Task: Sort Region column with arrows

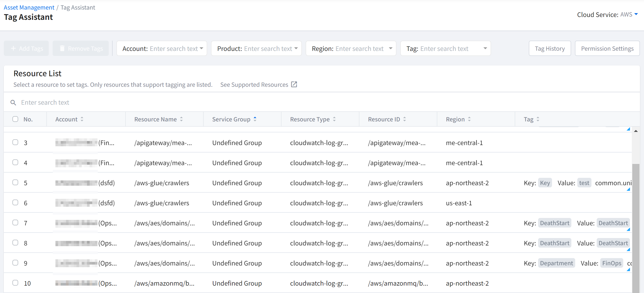Action: coord(469,119)
